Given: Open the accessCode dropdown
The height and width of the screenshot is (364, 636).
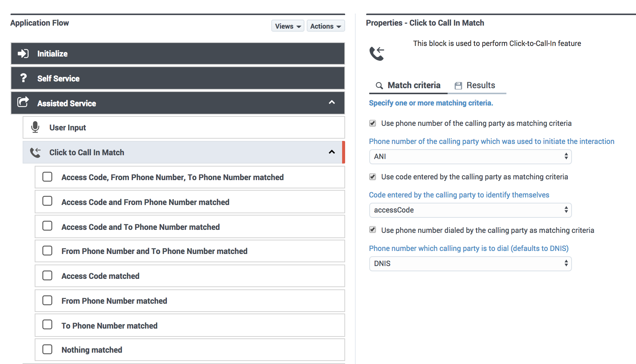Looking at the screenshot, I should 470,210.
